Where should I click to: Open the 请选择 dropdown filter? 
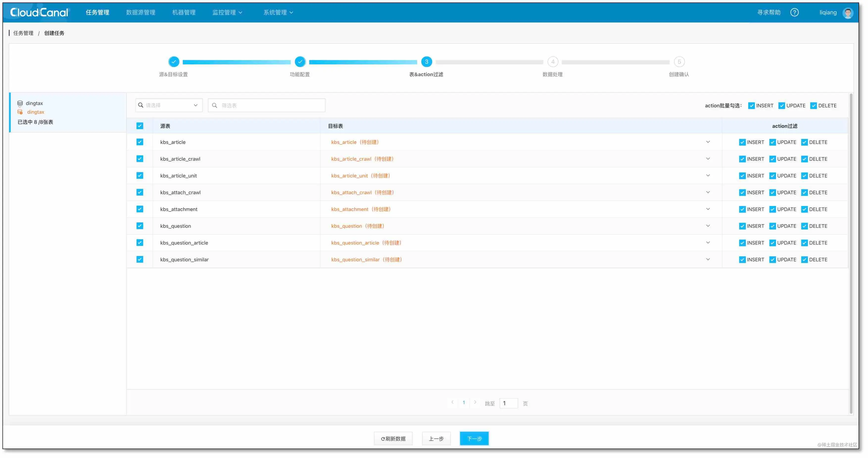(169, 105)
